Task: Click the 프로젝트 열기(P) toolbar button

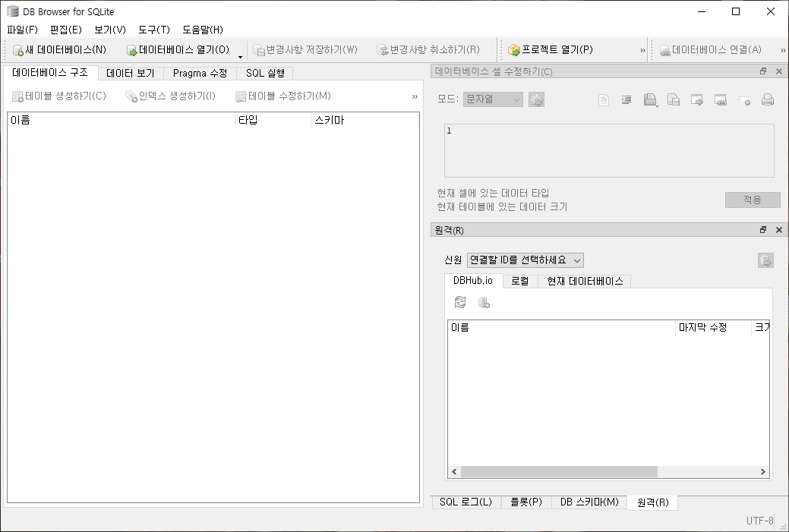Action: [x=551, y=50]
